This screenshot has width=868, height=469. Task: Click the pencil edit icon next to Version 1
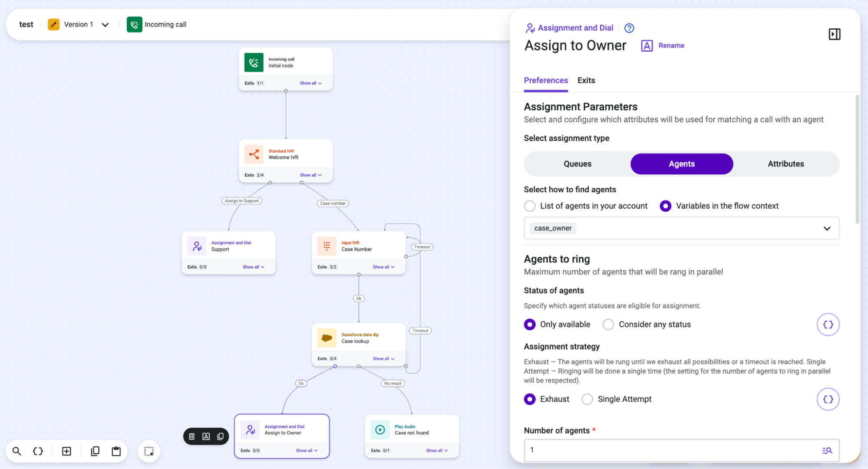[x=53, y=25]
